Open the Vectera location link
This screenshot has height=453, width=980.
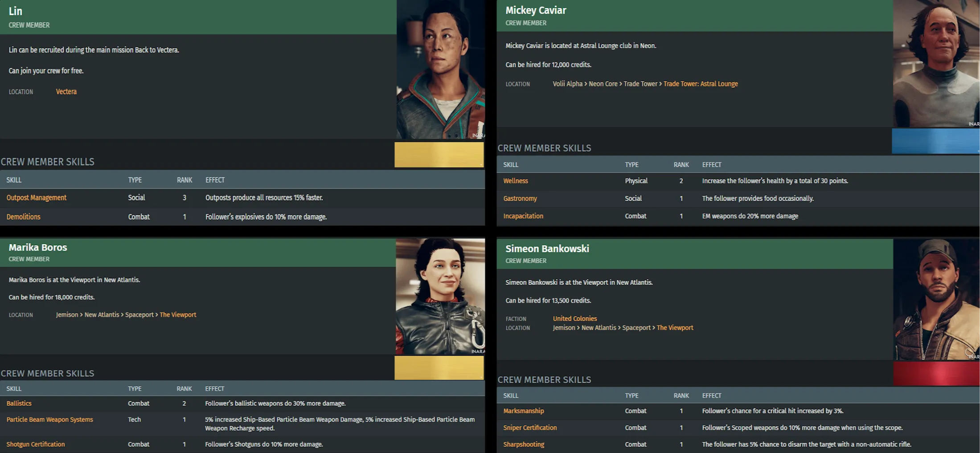(x=66, y=91)
